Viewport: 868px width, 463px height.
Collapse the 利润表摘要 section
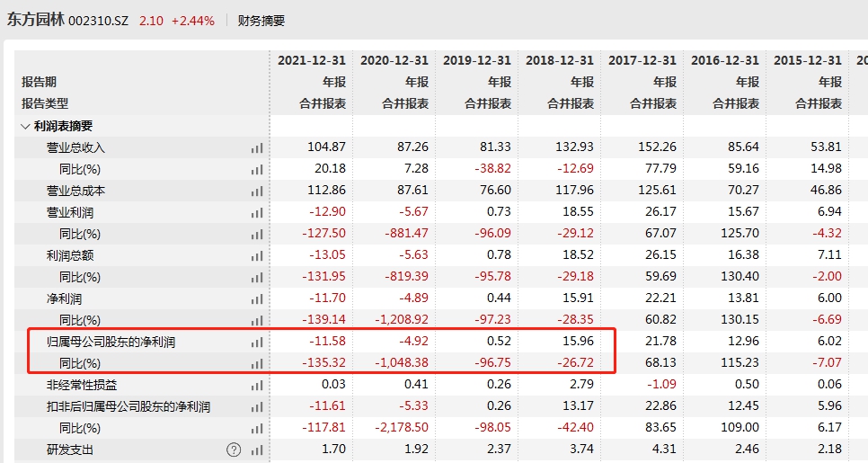(x=25, y=126)
